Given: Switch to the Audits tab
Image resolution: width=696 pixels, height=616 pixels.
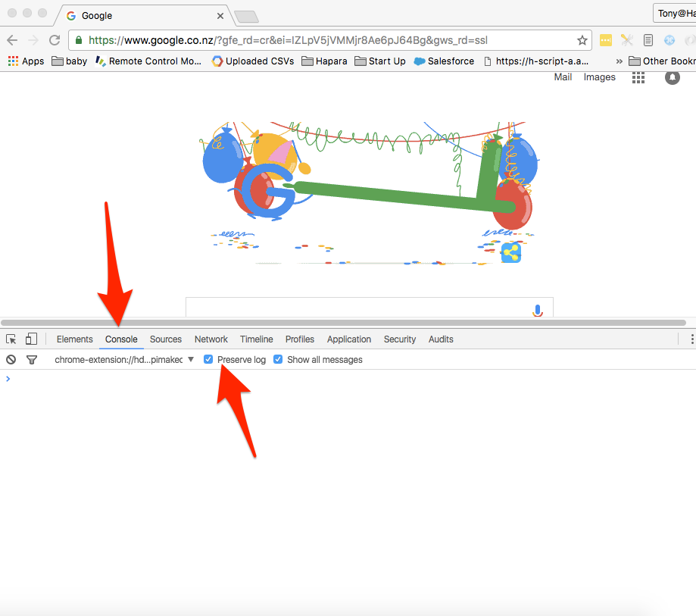Looking at the screenshot, I should tap(441, 339).
